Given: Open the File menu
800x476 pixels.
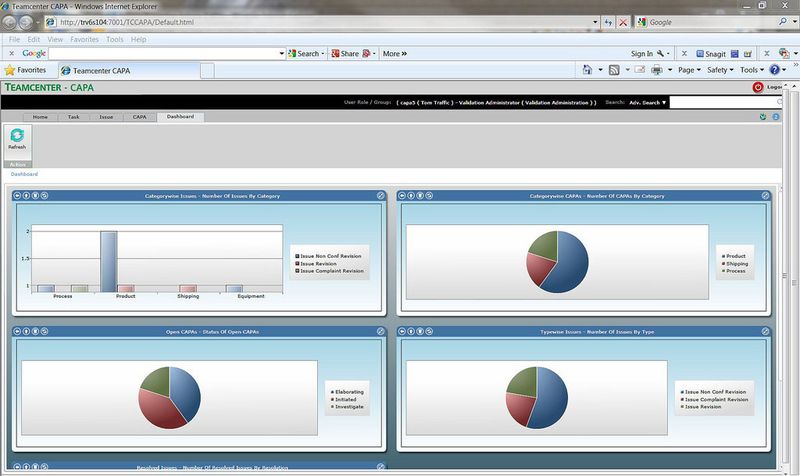Looking at the screenshot, I should point(14,39).
